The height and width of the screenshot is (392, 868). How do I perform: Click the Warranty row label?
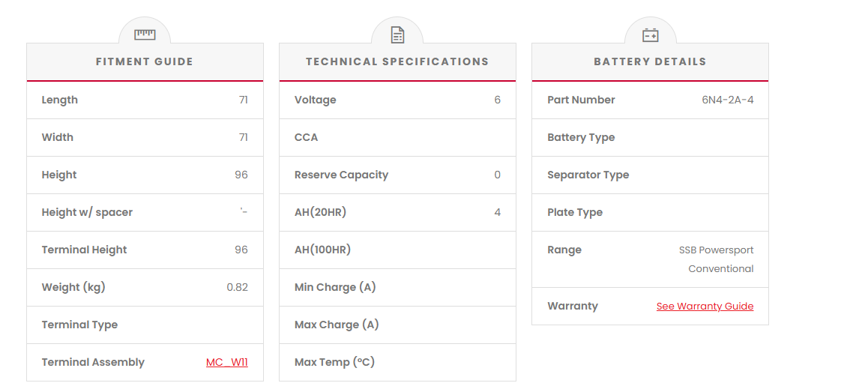(573, 307)
